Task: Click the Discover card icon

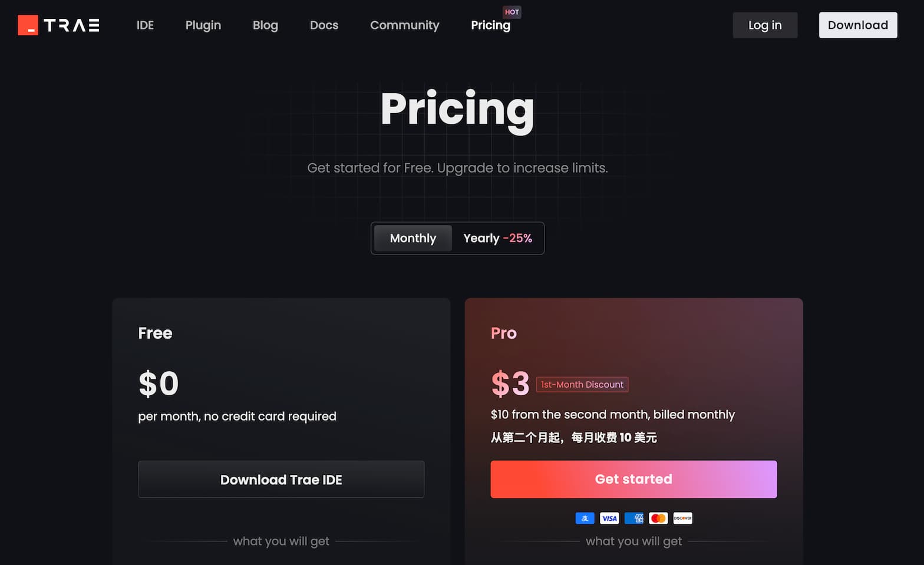Action: pos(683,518)
